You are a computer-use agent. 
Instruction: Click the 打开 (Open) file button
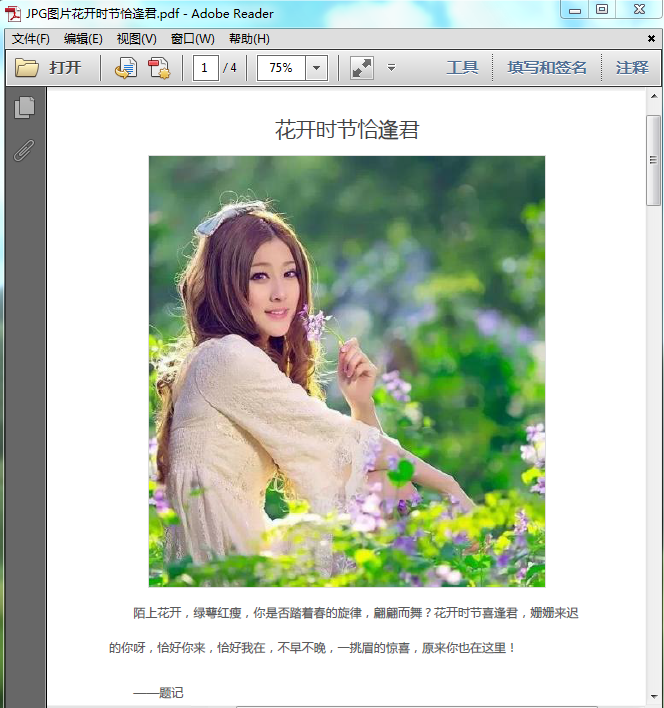point(48,68)
